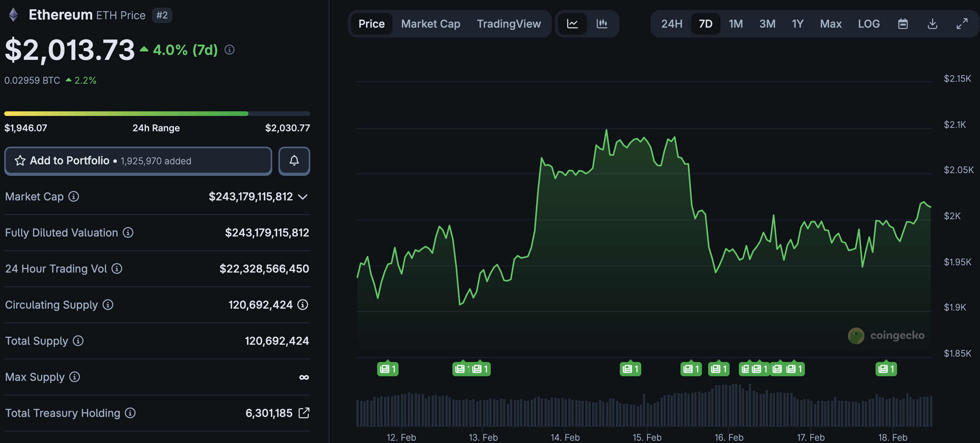This screenshot has width=980, height=443.
Task: Click the 24h Range progress bar
Action: (157, 114)
